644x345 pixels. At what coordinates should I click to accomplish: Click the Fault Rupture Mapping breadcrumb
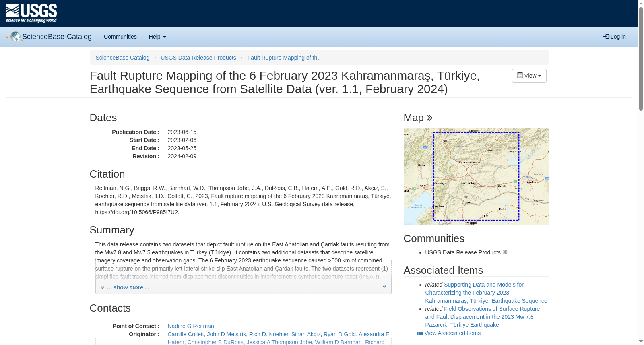285,58
